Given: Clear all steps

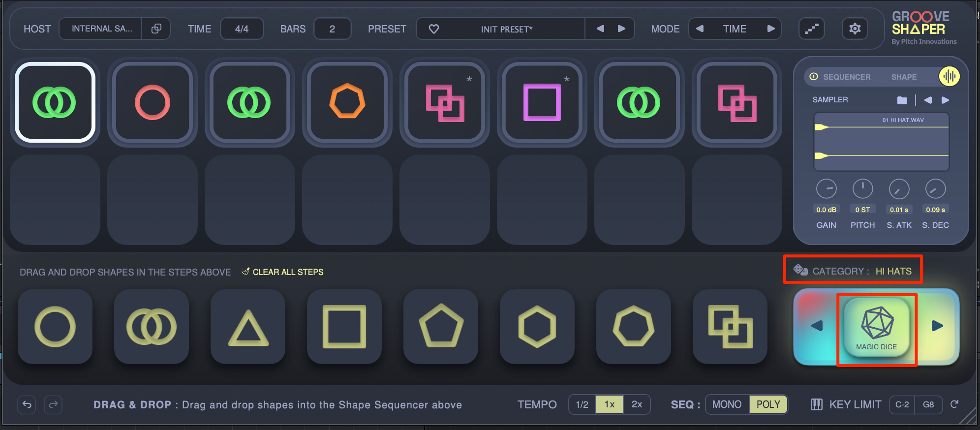Looking at the screenshot, I should click(x=282, y=272).
